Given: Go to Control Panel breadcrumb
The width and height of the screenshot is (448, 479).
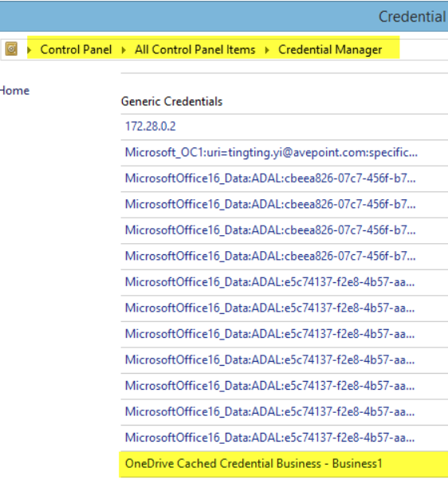Looking at the screenshot, I should (76, 49).
